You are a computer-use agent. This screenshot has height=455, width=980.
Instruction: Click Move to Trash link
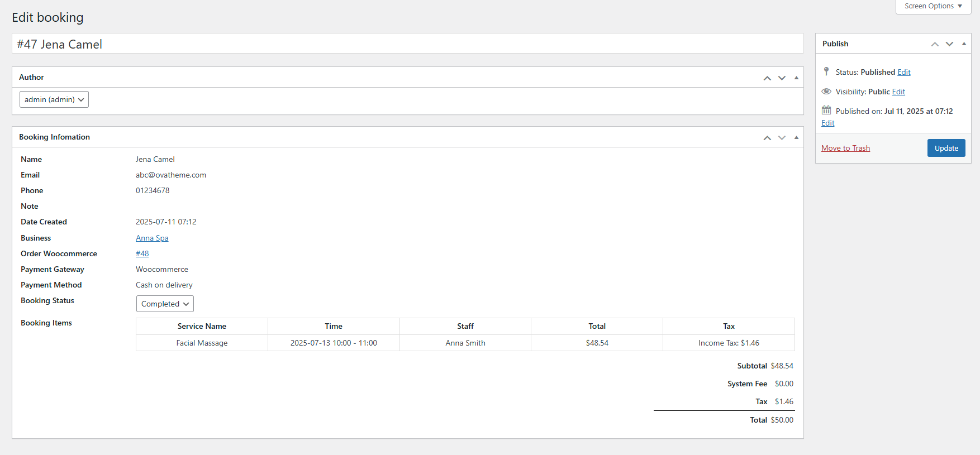pyautogui.click(x=845, y=148)
